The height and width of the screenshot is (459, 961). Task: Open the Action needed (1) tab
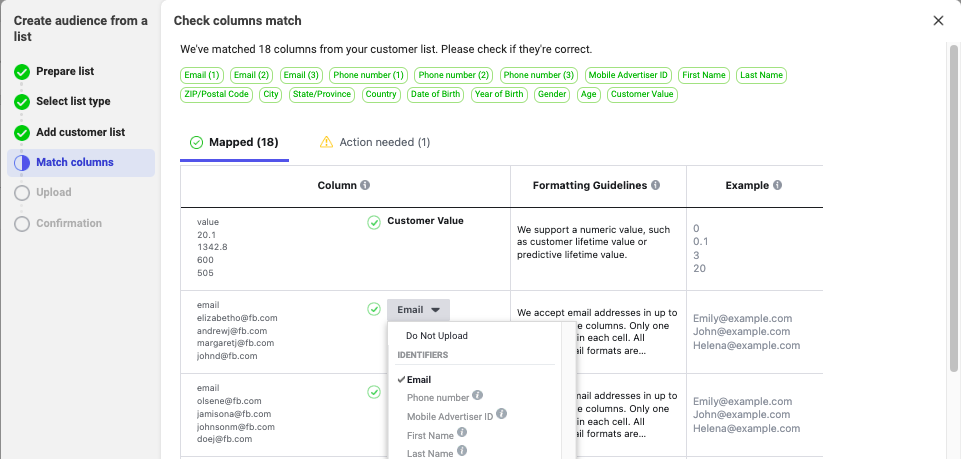click(x=375, y=142)
